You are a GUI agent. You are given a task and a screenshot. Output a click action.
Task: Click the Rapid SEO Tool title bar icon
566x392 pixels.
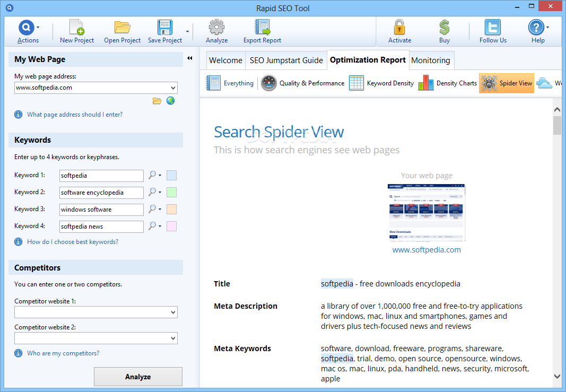(x=10, y=7)
